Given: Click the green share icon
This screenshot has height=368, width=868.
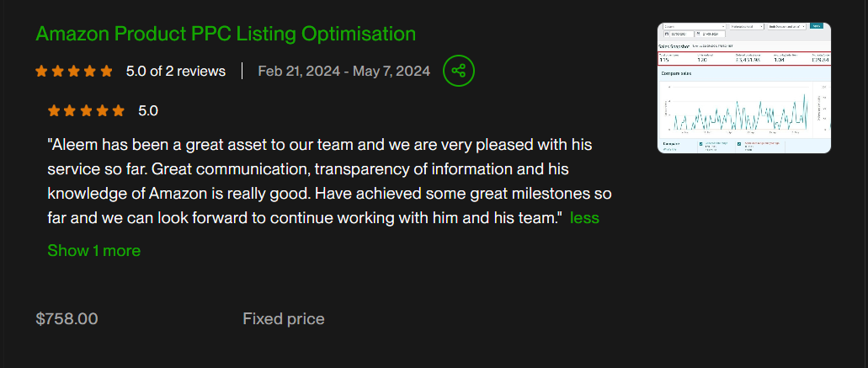Looking at the screenshot, I should tap(459, 71).
